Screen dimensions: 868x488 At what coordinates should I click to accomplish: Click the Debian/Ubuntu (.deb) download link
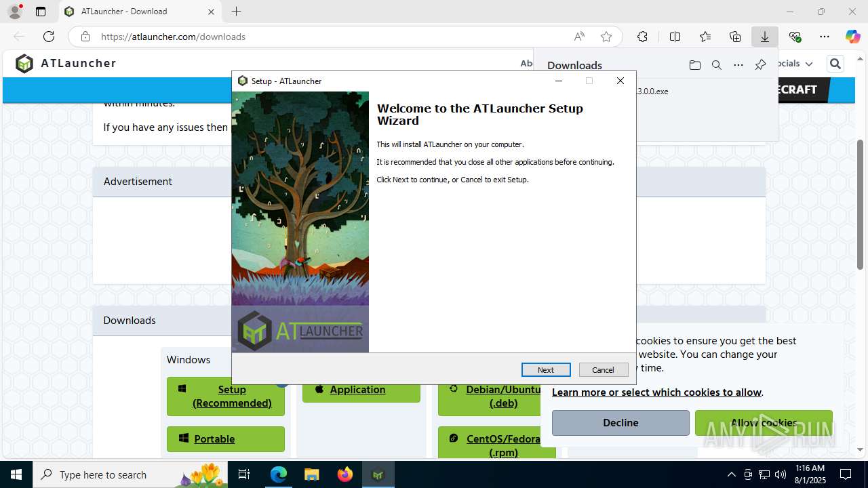[497, 396]
